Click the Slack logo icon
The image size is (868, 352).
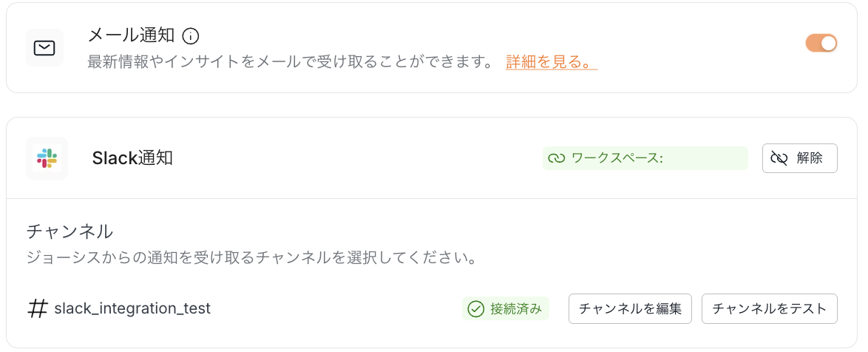click(47, 158)
